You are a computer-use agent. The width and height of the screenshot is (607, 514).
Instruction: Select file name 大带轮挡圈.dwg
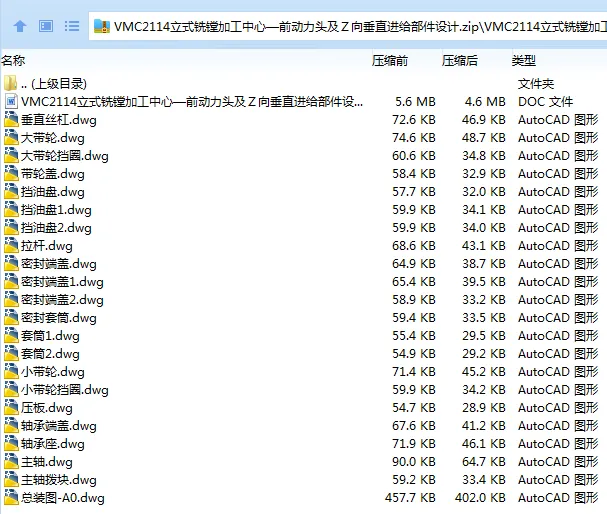(65, 156)
